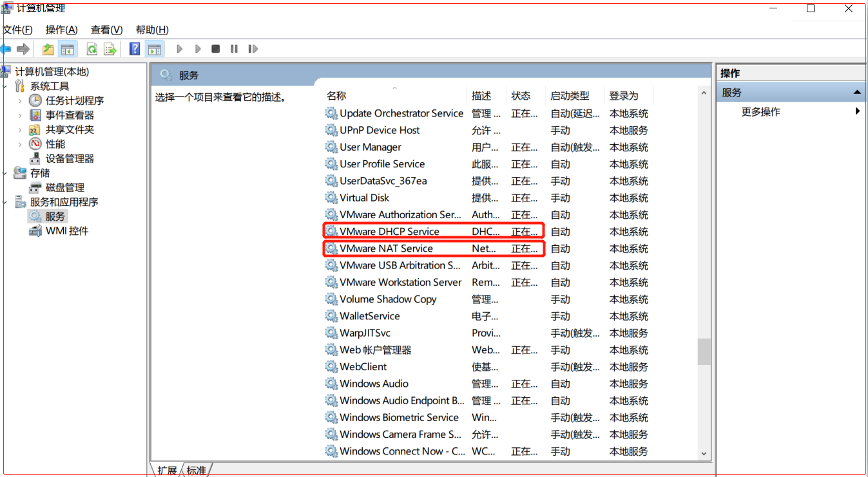Select the Volume Shadow Copy service
The height and width of the screenshot is (477, 868).
click(x=488, y=299)
